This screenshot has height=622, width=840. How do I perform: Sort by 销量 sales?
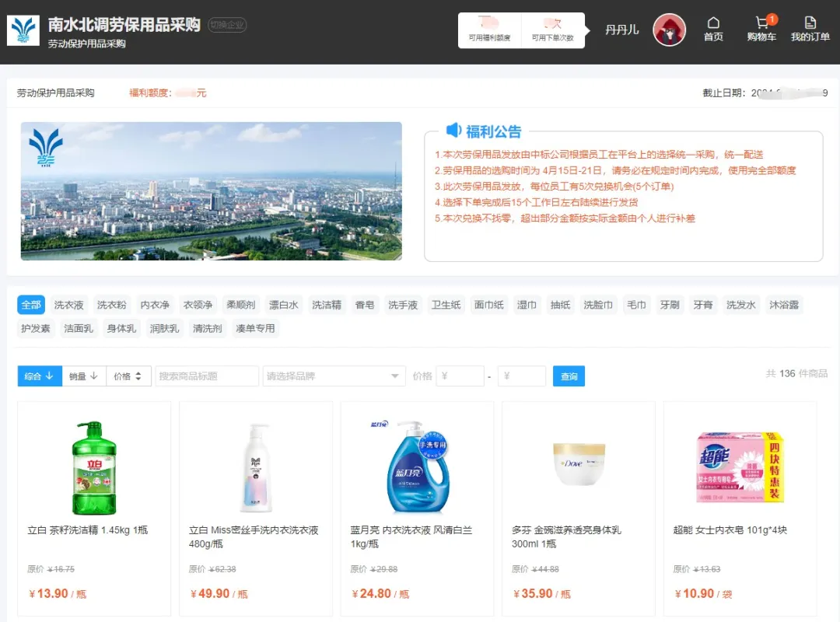tap(84, 376)
